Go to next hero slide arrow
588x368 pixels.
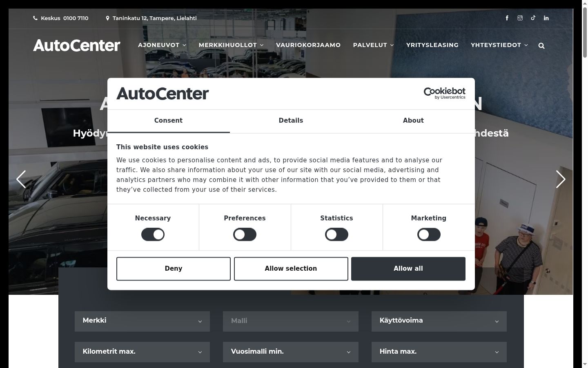pos(561,179)
